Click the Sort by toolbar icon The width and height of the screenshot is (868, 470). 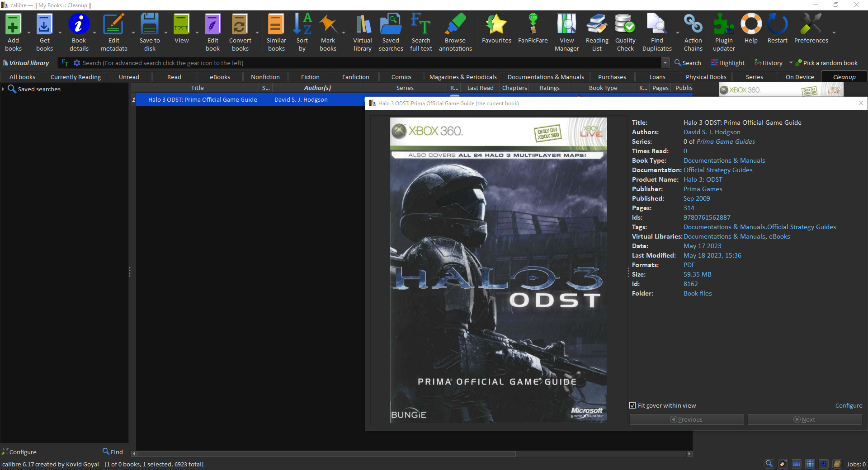302,24
